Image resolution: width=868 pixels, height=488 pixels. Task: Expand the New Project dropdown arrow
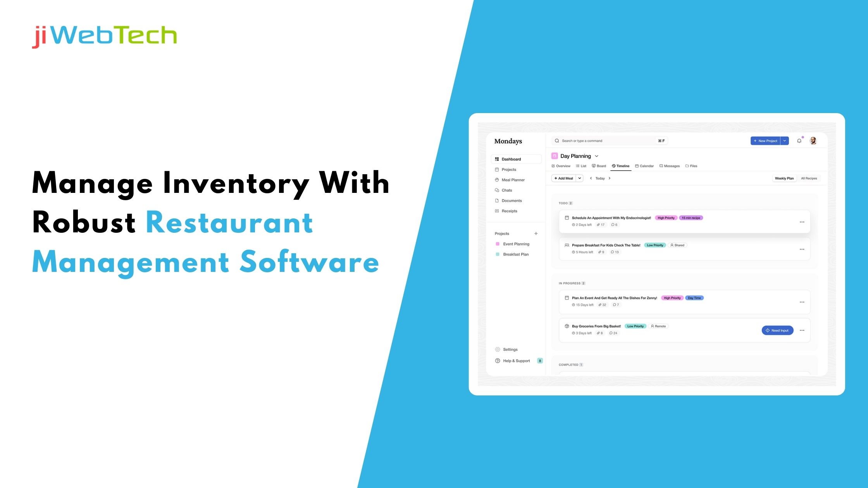tap(786, 141)
